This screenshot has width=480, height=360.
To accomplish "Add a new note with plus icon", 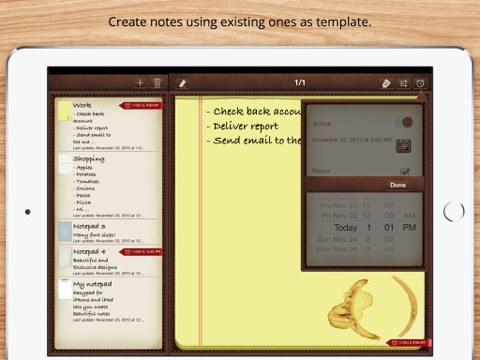I will (140, 83).
